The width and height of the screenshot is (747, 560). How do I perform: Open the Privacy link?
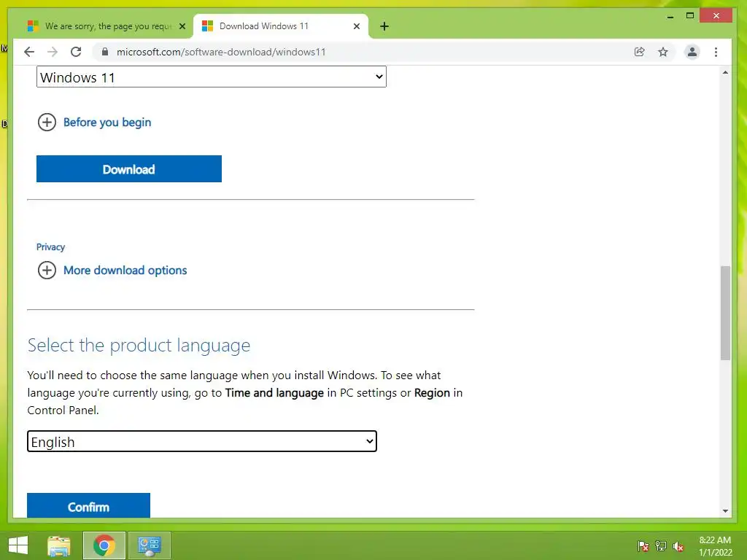click(50, 246)
